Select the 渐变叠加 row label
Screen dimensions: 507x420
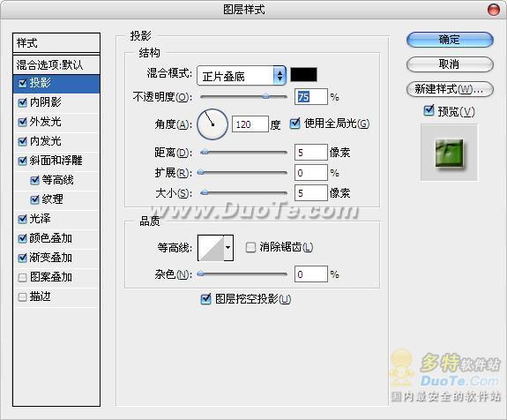pyautogui.click(x=51, y=258)
